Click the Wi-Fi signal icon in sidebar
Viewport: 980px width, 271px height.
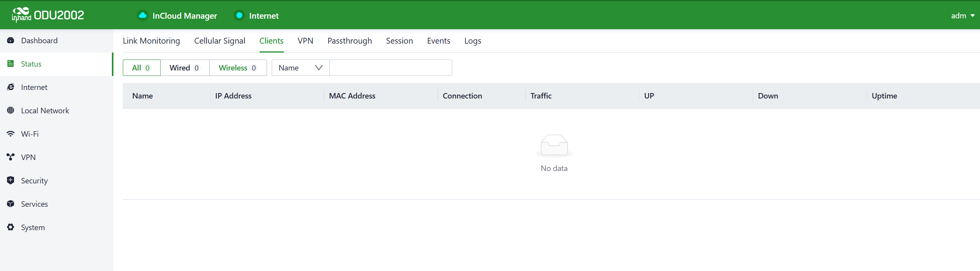[x=11, y=134]
